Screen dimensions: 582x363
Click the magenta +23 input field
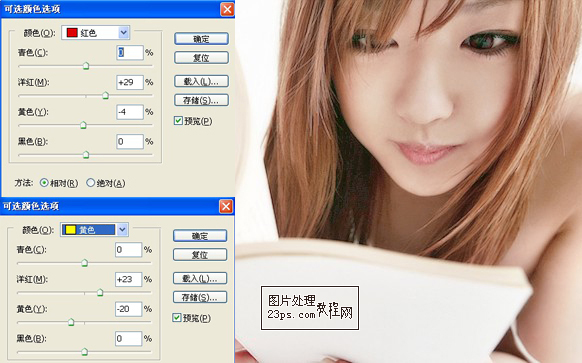tap(128, 279)
